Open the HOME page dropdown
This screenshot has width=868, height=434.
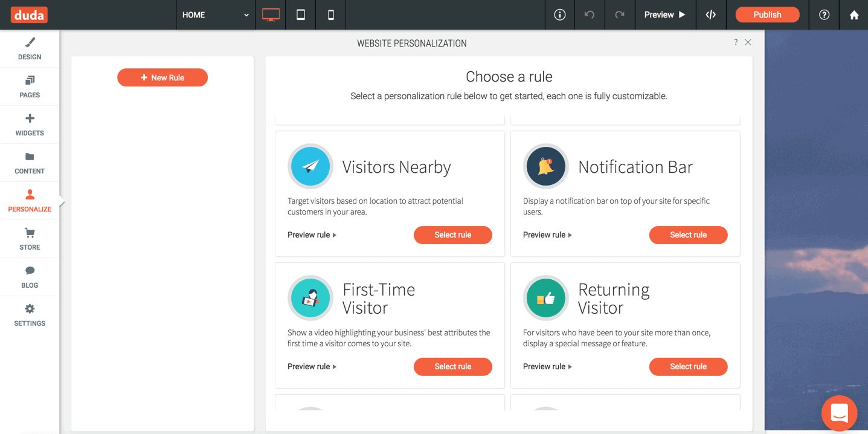click(x=215, y=15)
